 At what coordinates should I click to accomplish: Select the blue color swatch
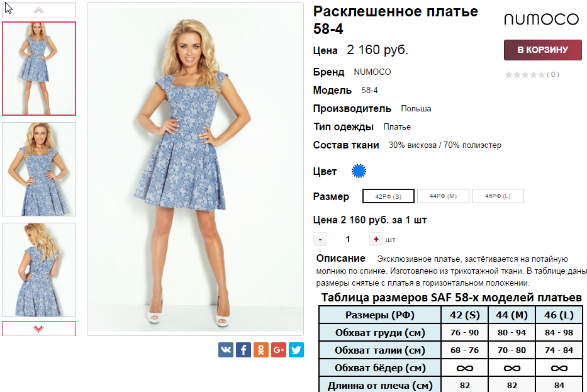(359, 171)
